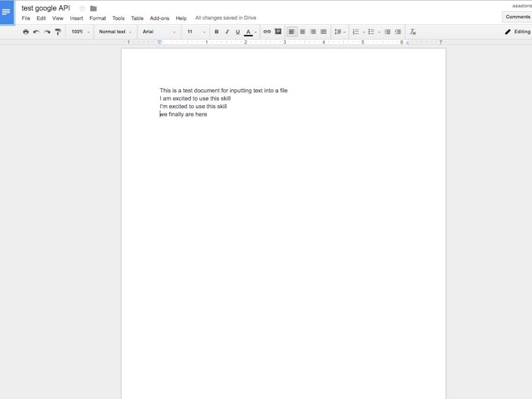Open line spacing options
The width and height of the screenshot is (532, 399).
(x=340, y=32)
